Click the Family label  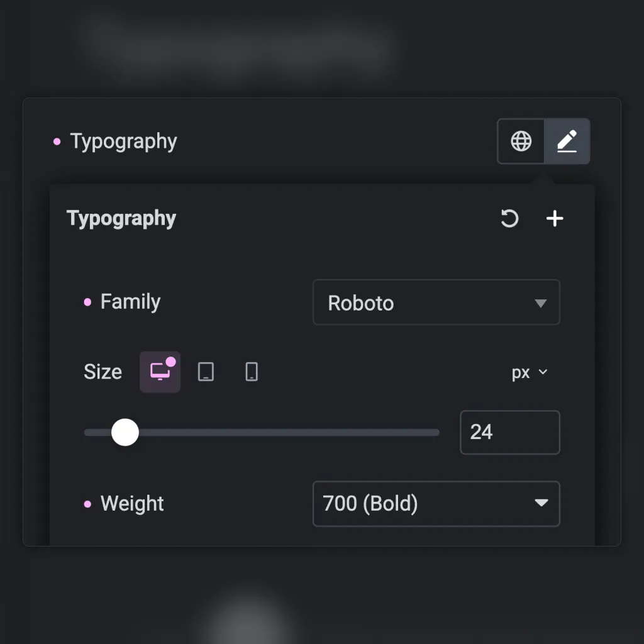pyautogui.click(x=130, y=302)
